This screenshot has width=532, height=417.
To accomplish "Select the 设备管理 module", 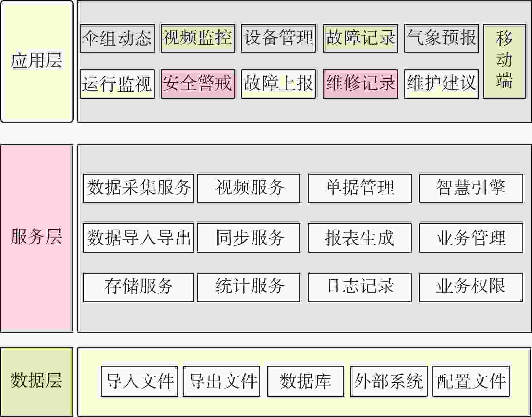I will click(278, 38).
